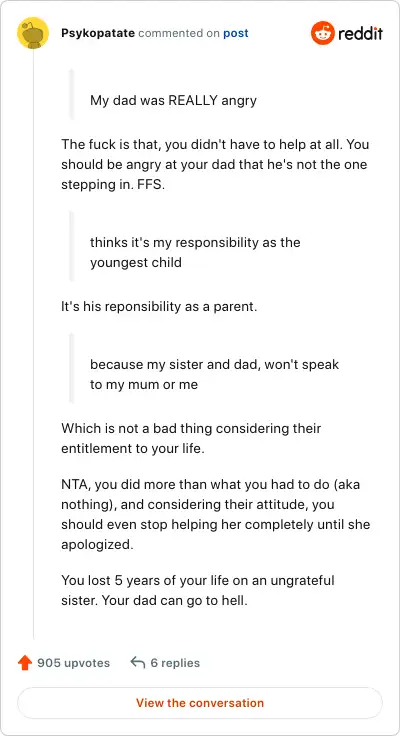Open the Reddit logo in the header
The width and height of the screenshot is (400, 736).
[x=346, y=33]
